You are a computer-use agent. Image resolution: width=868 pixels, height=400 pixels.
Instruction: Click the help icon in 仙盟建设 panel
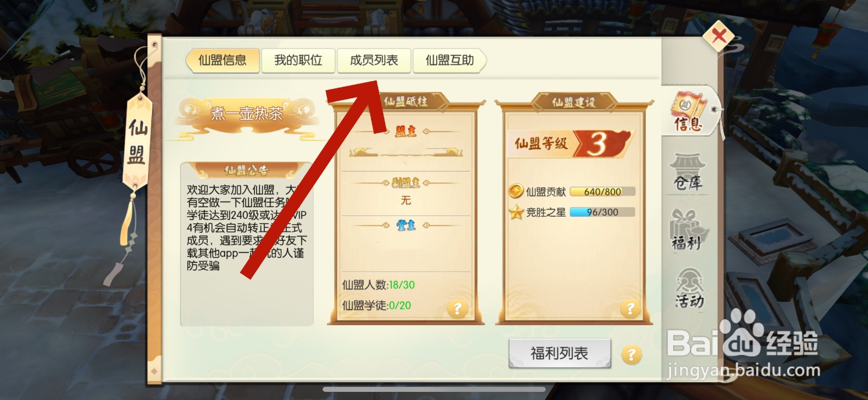coord(630,308)
